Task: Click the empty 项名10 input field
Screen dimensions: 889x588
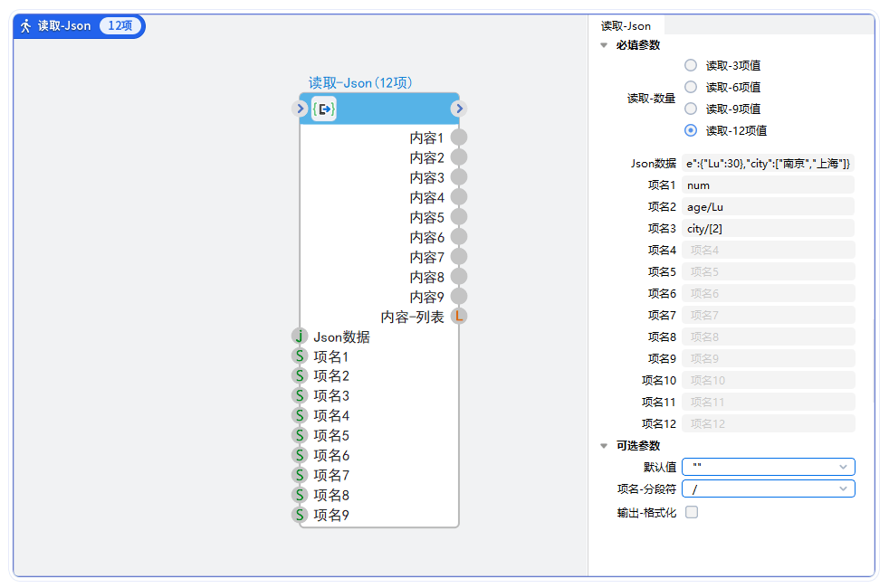Action: (769, 380)
